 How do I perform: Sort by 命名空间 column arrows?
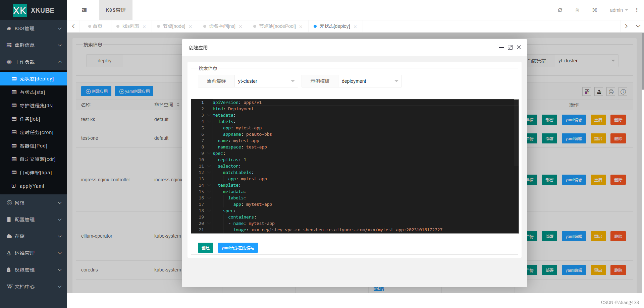pos(178,105)
